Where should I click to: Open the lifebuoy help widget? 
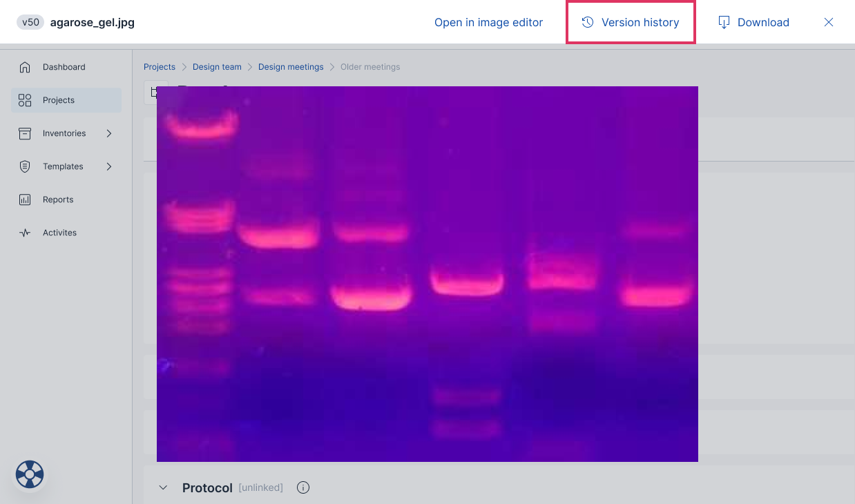[x=30, y=474]
